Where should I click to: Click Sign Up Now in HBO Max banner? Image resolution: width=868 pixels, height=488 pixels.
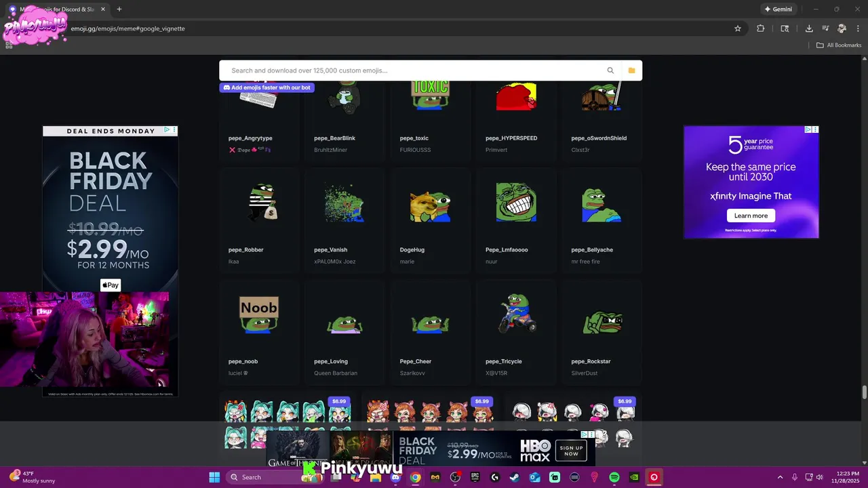click(x=571, y=451)
